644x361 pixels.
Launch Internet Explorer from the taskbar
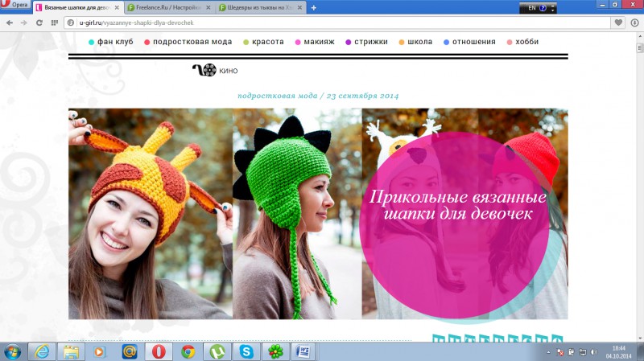coord(43,351)
